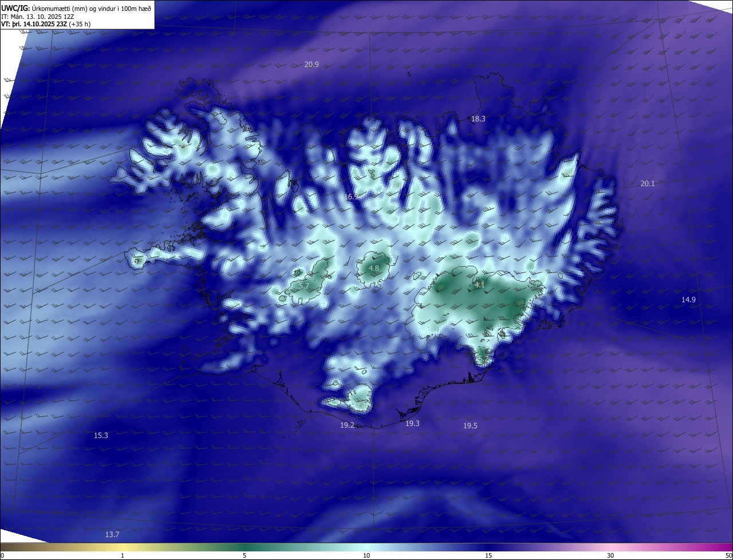The image size is (733, 560).
Task: Click the 5 label on the colour scale
Action: pyautogui.click(x=245, y=555)
